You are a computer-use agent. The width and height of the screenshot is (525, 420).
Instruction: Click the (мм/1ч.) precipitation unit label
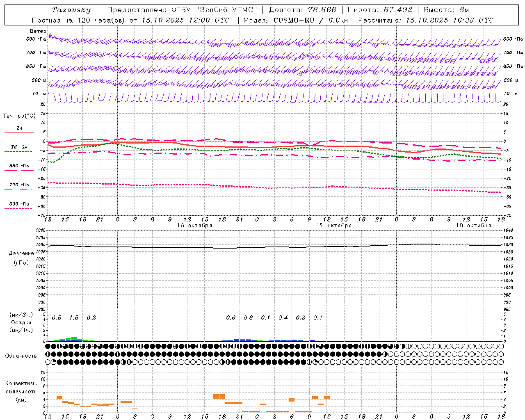[x=21, y=330]
